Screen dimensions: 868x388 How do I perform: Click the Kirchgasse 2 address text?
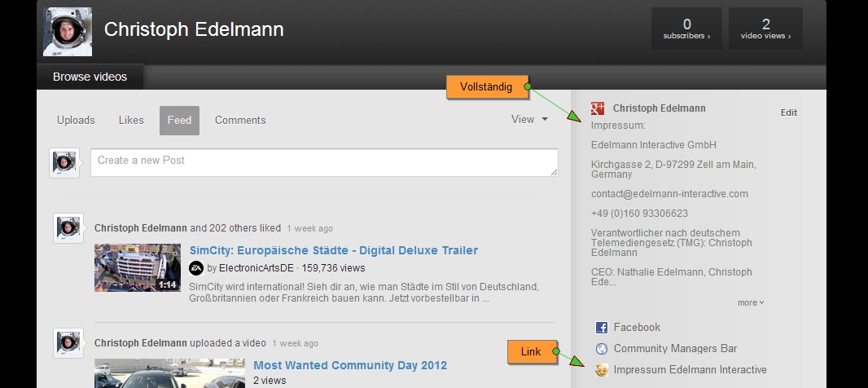click(x=673, y=169)
